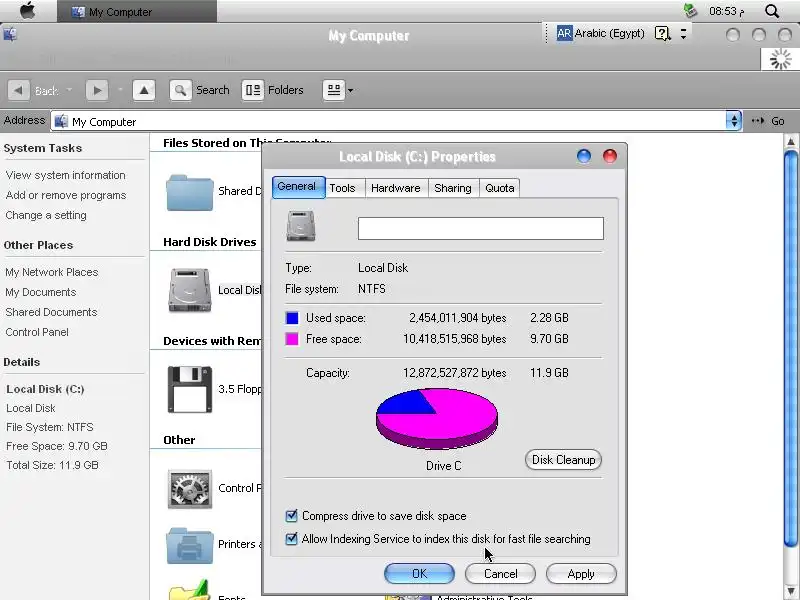Image resolution: width=800 pixels, height=600 pixels.
Task: Open My Documents link in sidebar
Action: tap(41, 292)
